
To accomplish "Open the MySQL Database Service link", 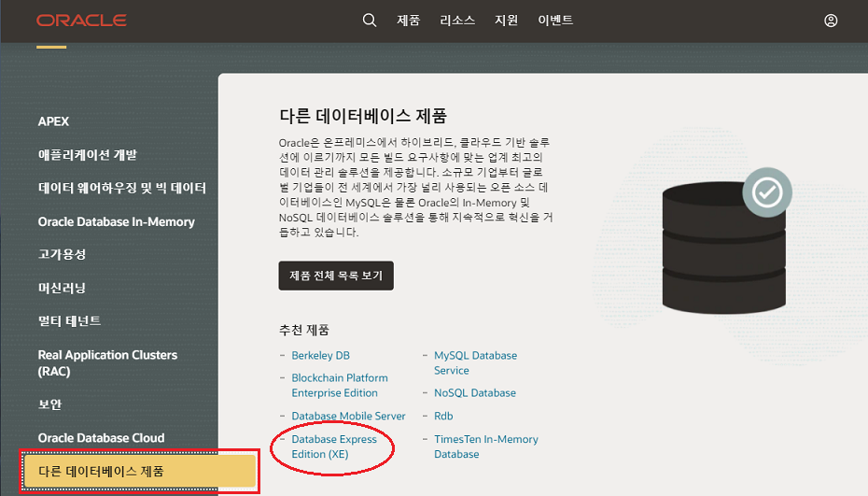I will (x=475, y=363).
